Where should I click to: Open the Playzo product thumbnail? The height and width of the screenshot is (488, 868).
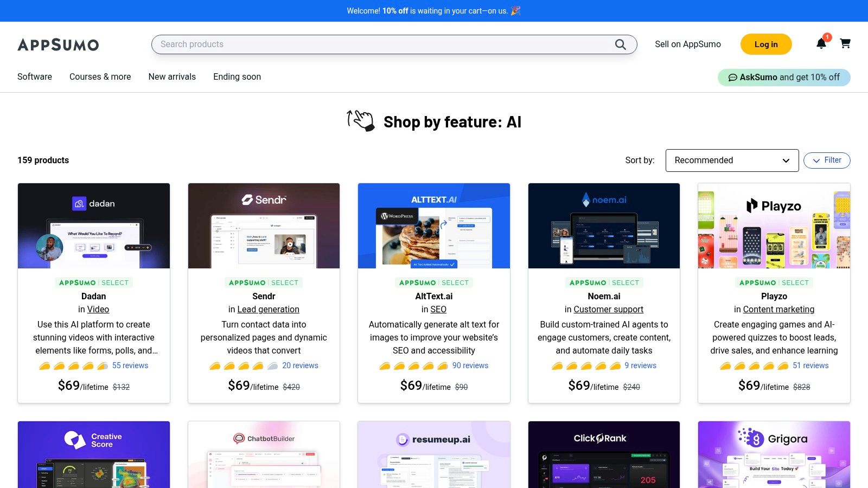coord(774,226)
